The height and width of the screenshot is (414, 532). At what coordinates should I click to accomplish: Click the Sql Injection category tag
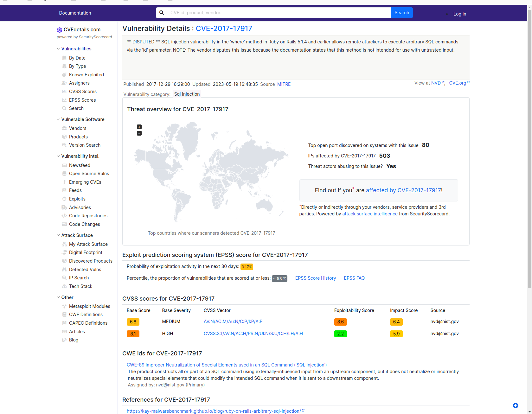pos(187,94)
